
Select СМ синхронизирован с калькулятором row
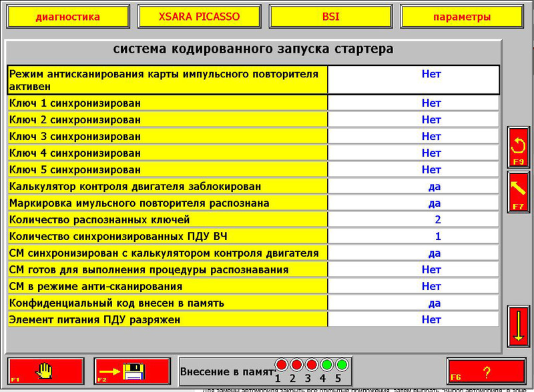254,253
